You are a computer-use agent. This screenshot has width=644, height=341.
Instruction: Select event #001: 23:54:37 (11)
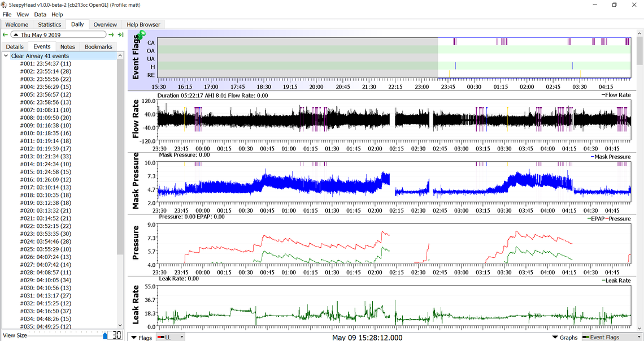(x=46, y=64)
